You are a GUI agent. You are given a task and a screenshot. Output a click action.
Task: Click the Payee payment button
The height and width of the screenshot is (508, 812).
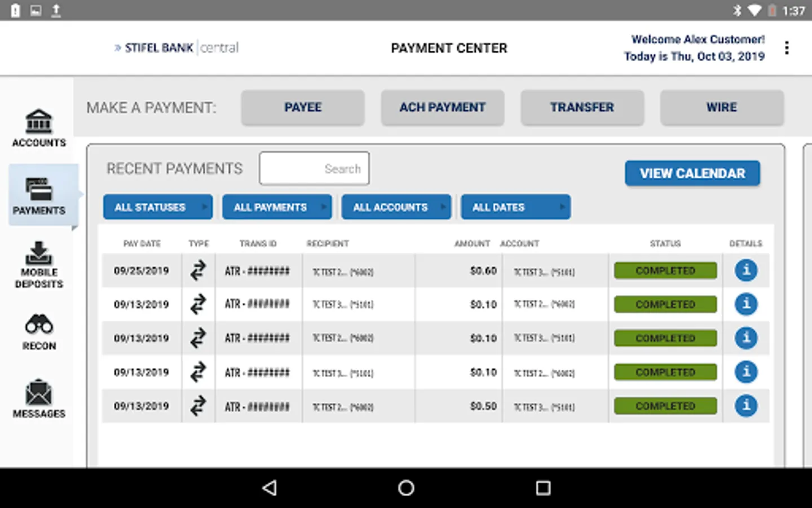(303, 107)
